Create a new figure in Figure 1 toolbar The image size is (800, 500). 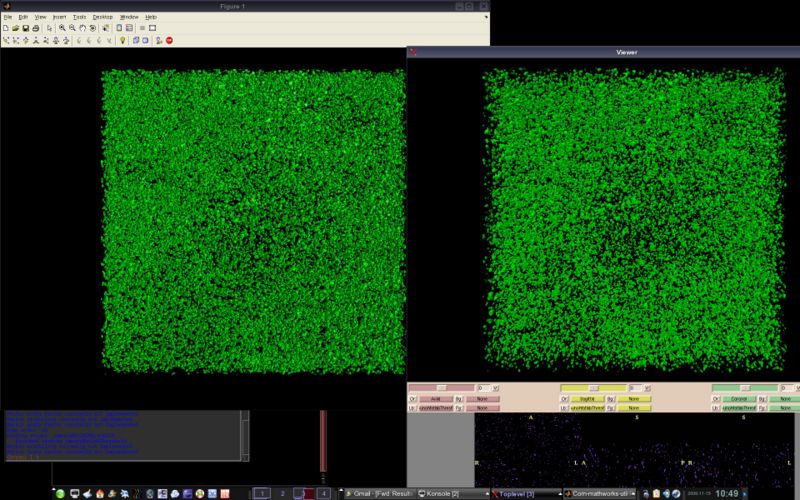[6, 28]
